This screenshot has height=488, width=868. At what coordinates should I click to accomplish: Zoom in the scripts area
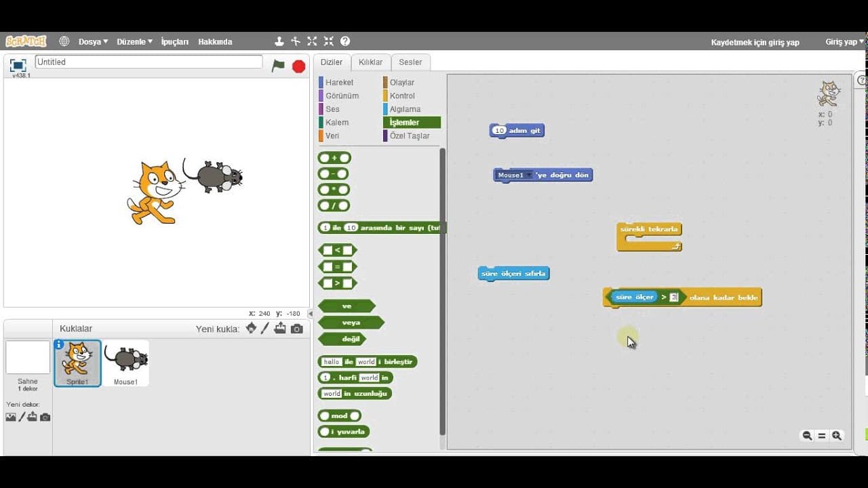point(837,436)
